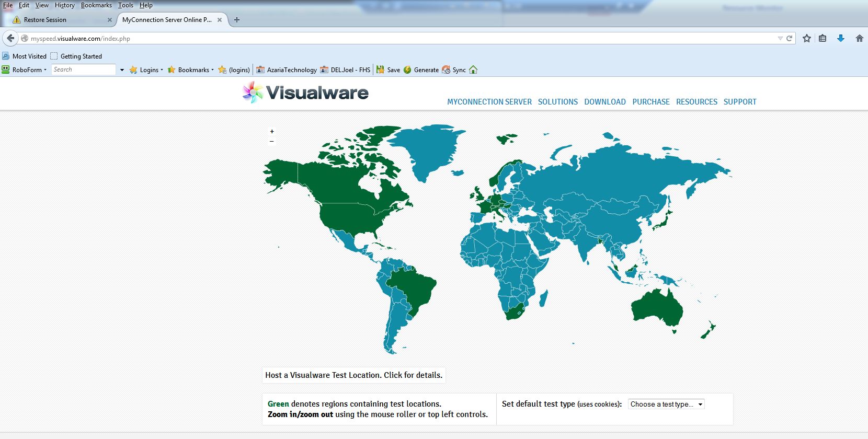Screen dimensions: 868x439
Task: Zoom in the map with the plus control
Action: coord(272,131)
